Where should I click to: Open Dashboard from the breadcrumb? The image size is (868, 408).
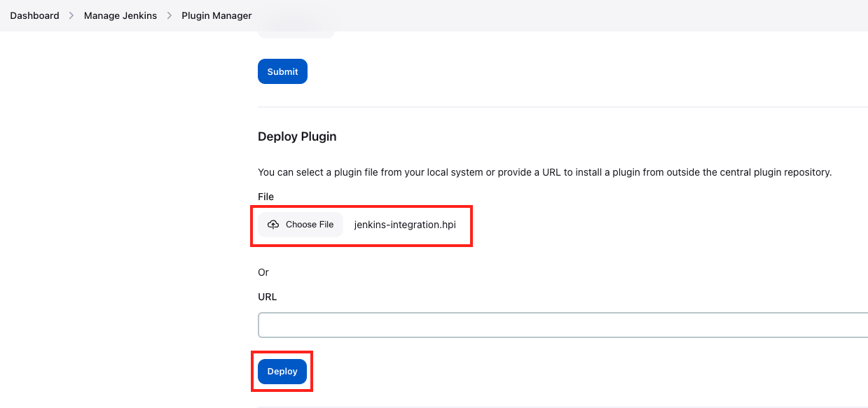(x=34, y=15)
